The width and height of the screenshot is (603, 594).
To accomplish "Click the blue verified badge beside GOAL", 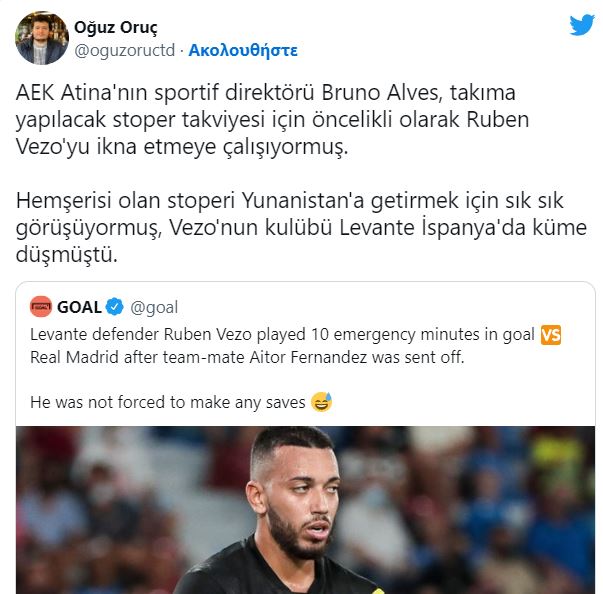I will (115, 307).
